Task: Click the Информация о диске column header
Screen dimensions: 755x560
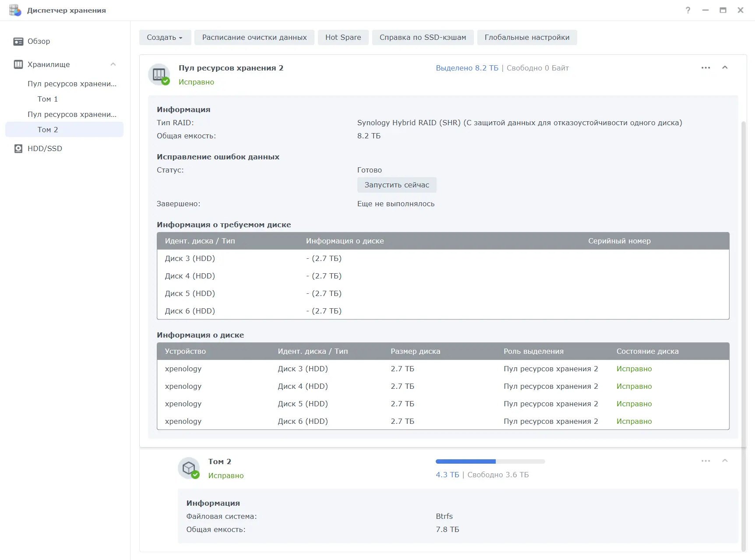Action: coord(345,241)
